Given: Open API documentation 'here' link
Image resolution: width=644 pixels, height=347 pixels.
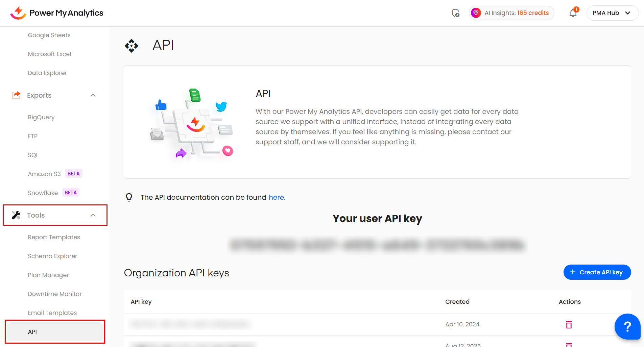Looking at the screenshot, I should click(x=277, y=197).
